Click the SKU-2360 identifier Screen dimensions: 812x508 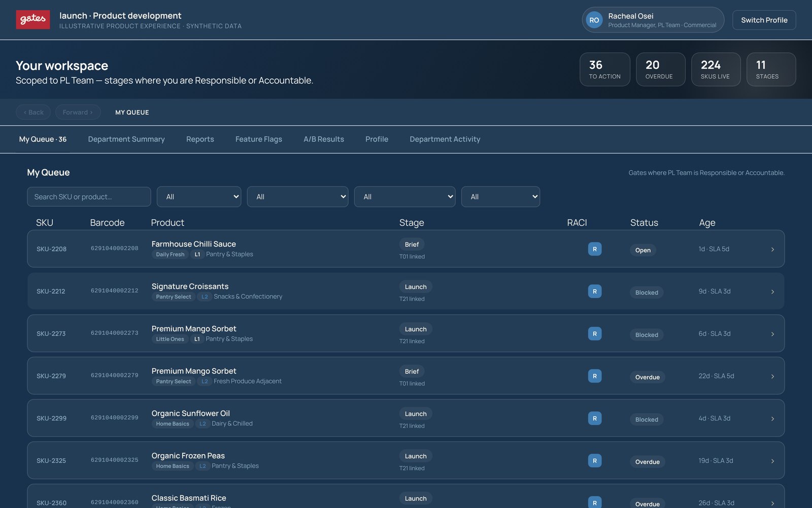[x=51, y=503]
